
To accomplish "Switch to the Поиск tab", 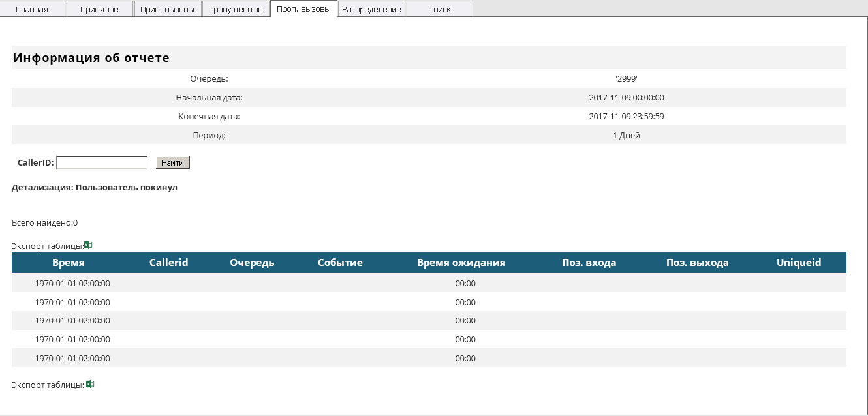I will pos(439,9).
